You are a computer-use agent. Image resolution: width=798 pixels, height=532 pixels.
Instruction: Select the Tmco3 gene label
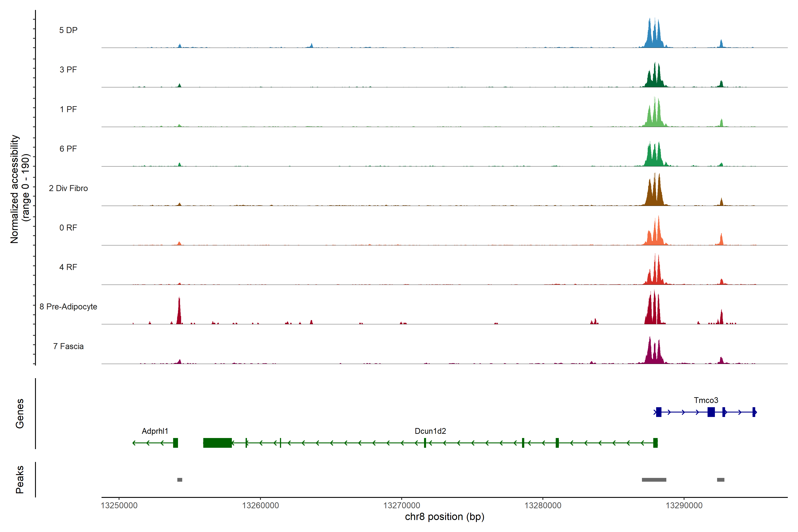click(706, 400)
